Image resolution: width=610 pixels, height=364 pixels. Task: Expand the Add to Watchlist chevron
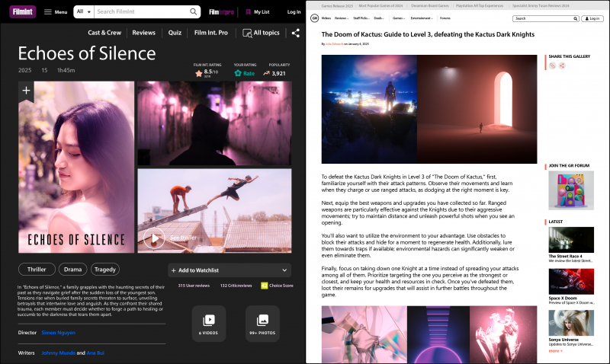pyautogui.click(x=284, y=270)
